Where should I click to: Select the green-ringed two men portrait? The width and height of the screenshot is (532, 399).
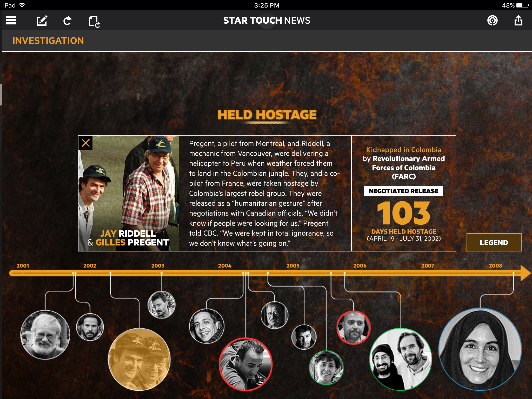tap(400, 359)
